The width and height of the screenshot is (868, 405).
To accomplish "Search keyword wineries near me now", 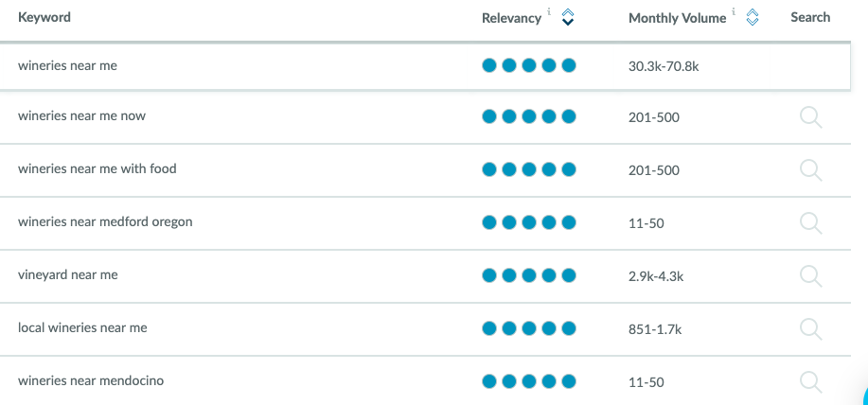I will pyautogui.click(x=811, y=118).
